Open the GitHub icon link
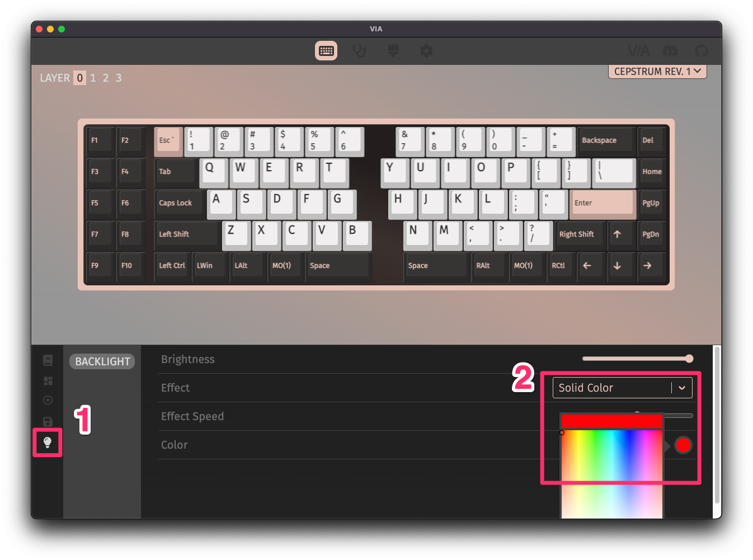This screenshot has height=560, width=753. click(x=701, y=51)
